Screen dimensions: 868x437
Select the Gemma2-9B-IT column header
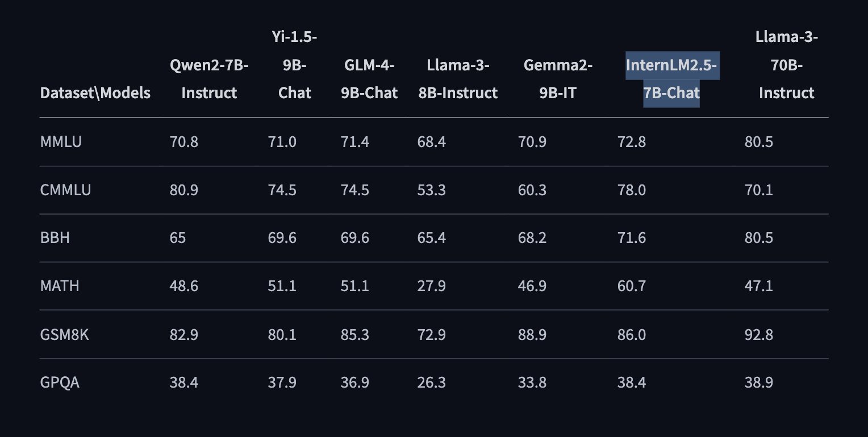[557, 79]
